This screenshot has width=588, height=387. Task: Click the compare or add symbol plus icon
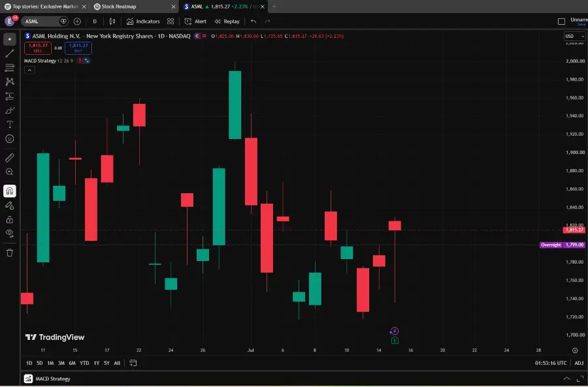pyautogui.click(x=77, y=22)
